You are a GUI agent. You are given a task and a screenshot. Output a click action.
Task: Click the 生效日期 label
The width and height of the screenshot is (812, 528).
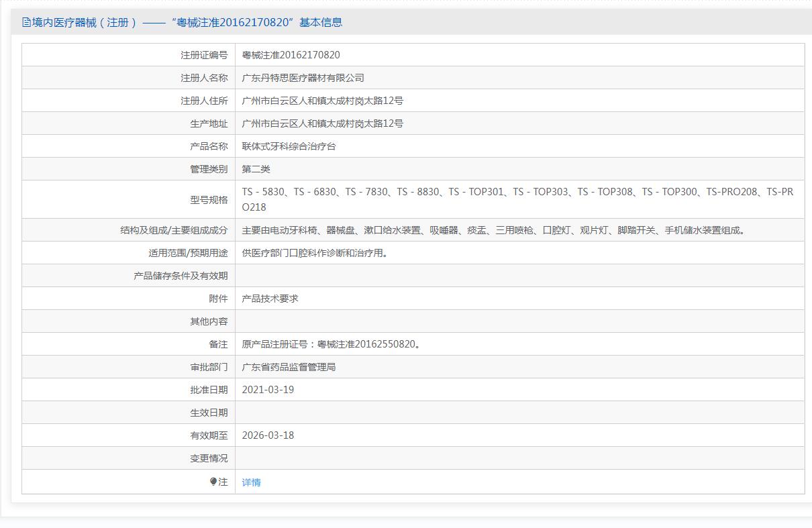click(209, 413)
